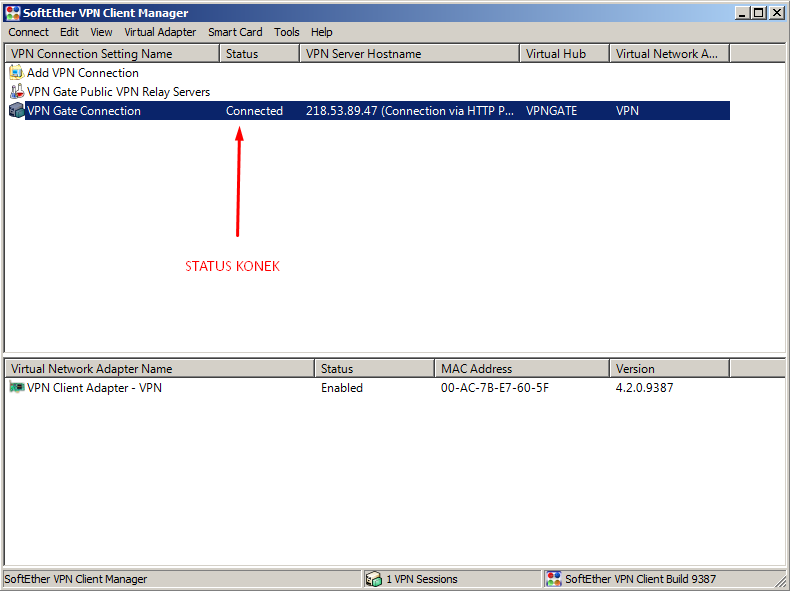The width and height of the screenshot is (790, 591).
Task: Minimize the SoftEther VPN Client Manager window
Action: pyautogui.click(x=742, y=13)
